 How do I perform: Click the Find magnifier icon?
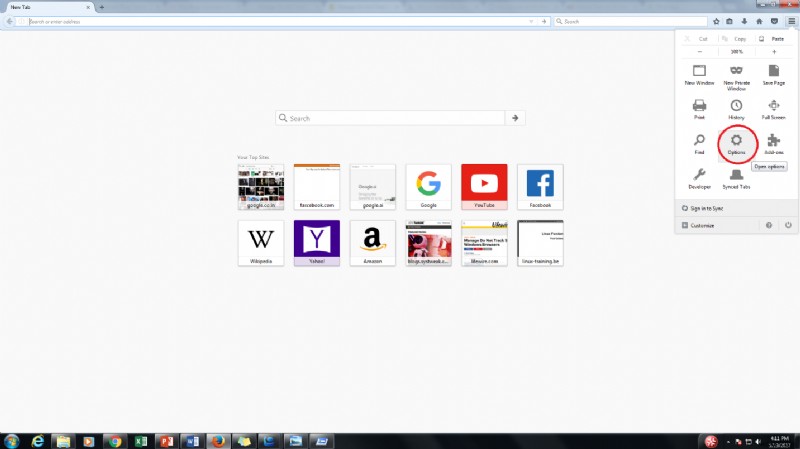(699, 144)
